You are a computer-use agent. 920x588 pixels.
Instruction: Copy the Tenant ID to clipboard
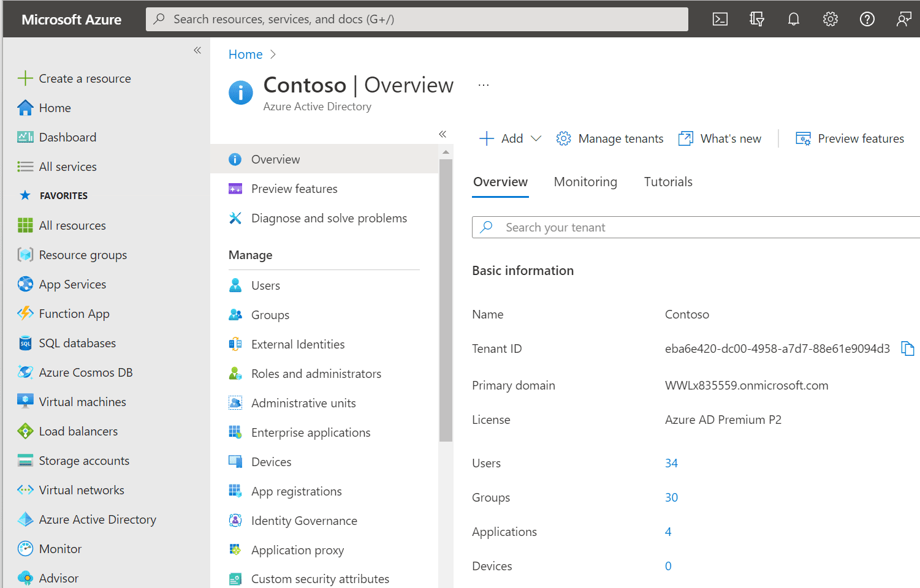pyautogui.click(x=907, y=349)
